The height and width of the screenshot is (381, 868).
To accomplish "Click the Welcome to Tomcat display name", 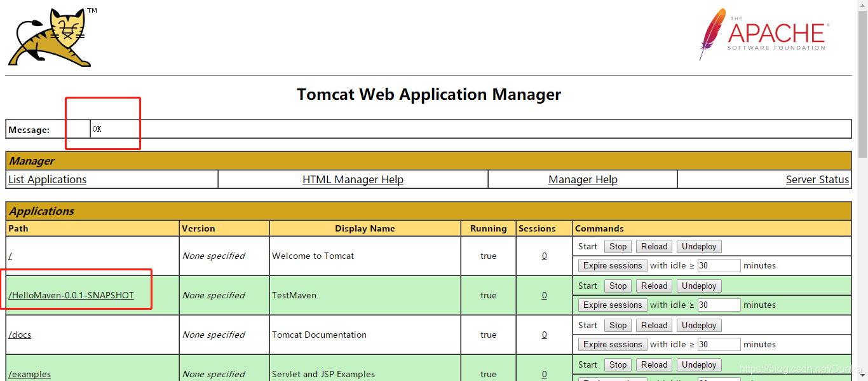I will click(313, 256).
